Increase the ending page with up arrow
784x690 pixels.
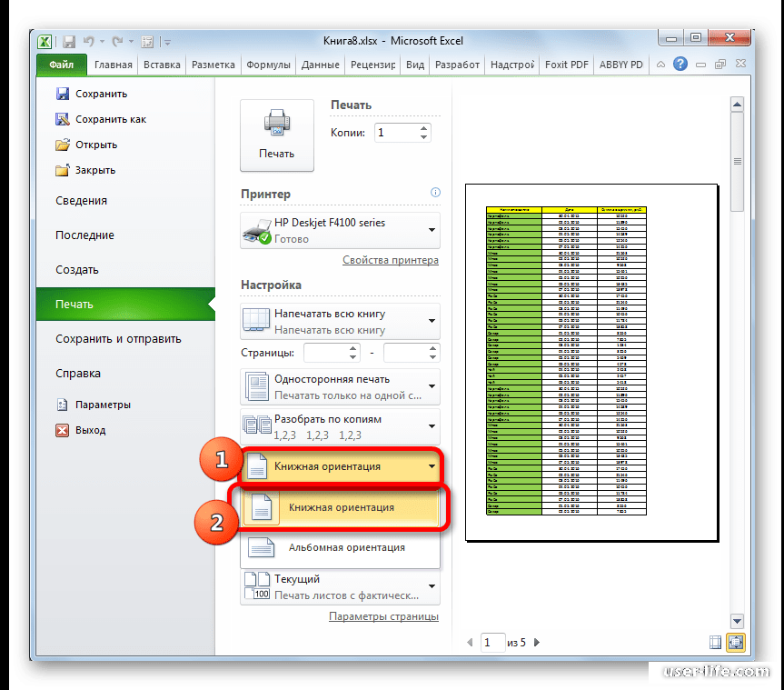click(433, 348)
